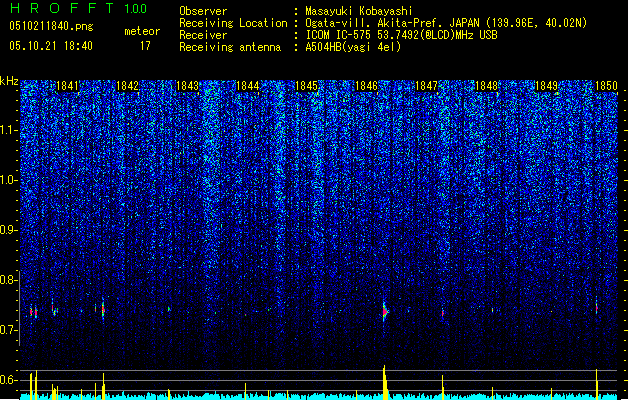Click the 1.0 kHz frequency axis label

(x=8, y=180)
